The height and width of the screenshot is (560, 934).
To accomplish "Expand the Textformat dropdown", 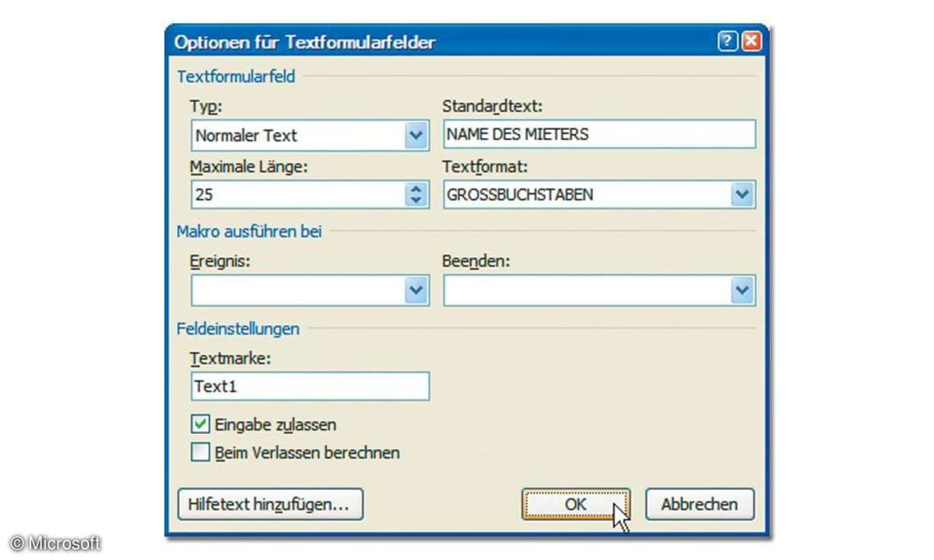I will pos(743,194).
